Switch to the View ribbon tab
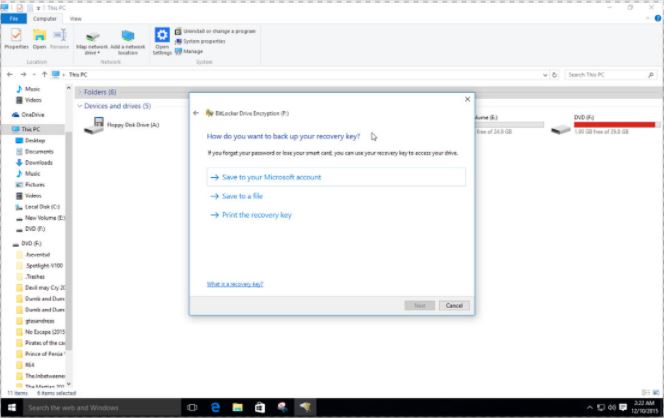Viewport: 664px width, 418px height. pyautogui.click(x=75, y=19)
